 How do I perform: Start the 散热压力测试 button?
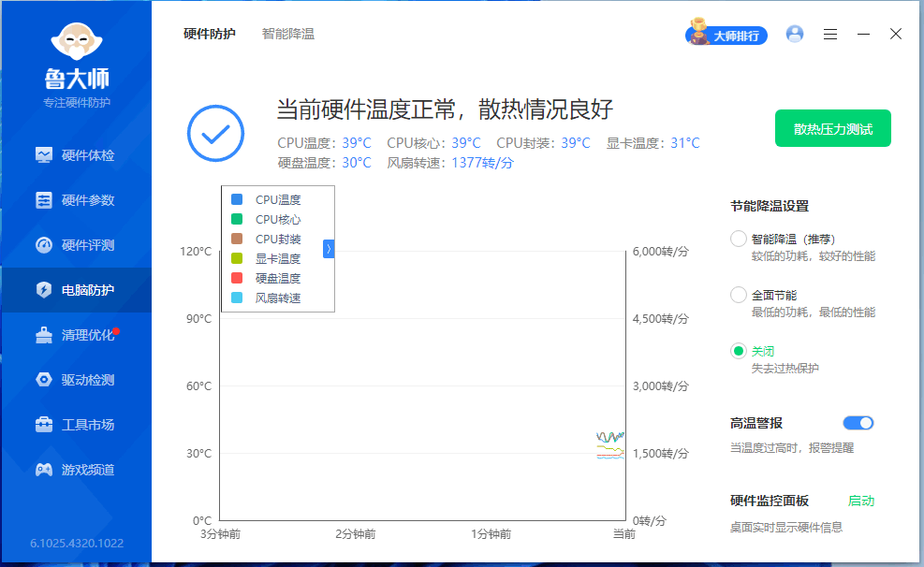pyautogui.click(x=832, y=129)
